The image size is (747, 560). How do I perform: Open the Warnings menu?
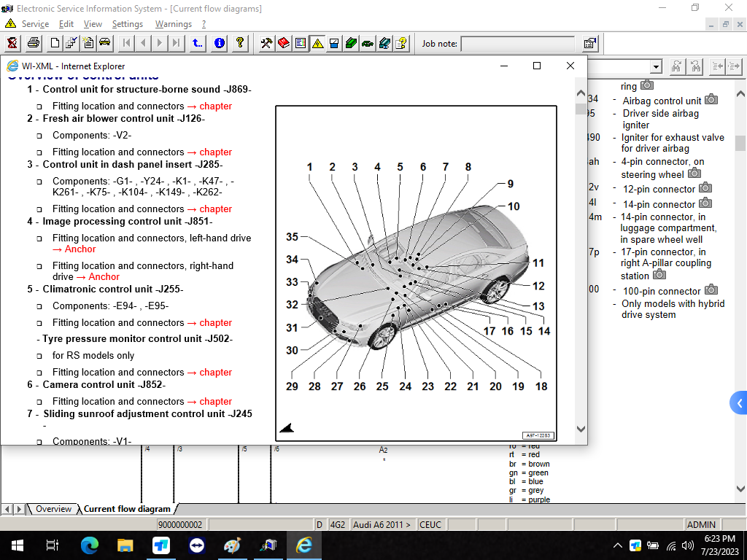click(x=173, y=24)
